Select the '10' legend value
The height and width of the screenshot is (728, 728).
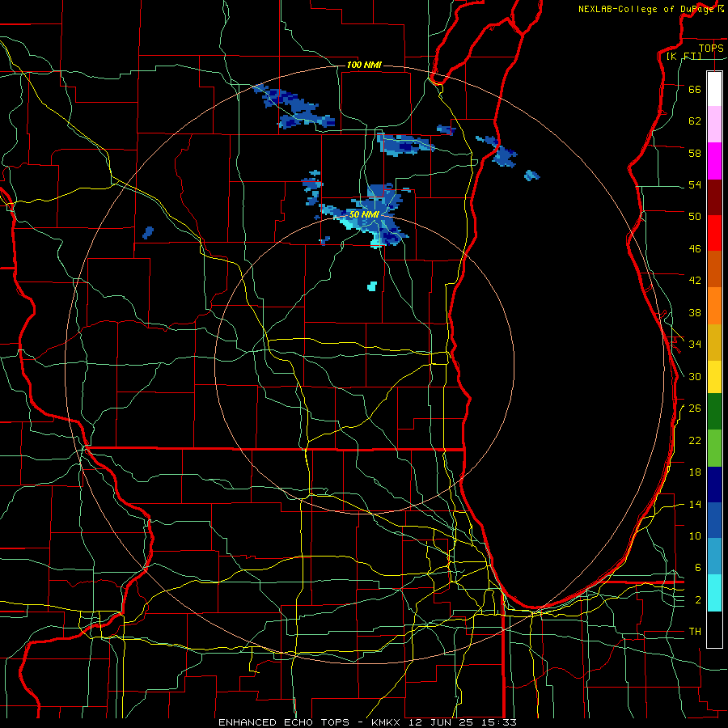coord(695,536)
